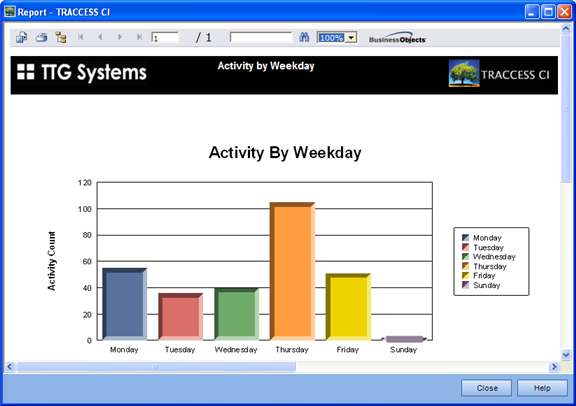Go to previous page arrow
Screen dimensions: 576x406
point(100,37)
